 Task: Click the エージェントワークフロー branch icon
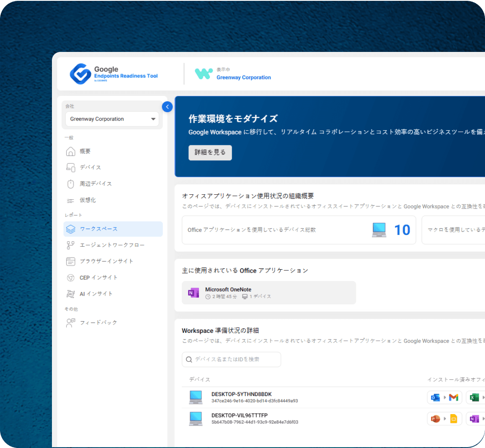coord(70,245)
